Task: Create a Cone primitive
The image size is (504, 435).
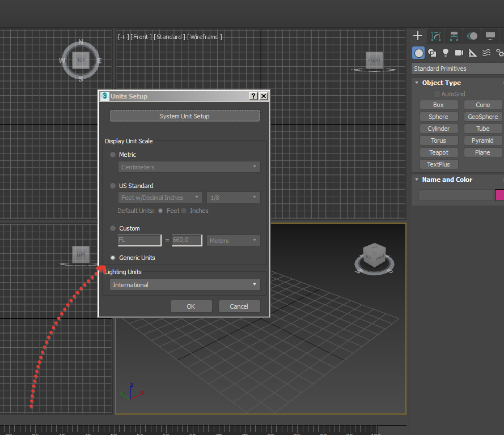Action: pyautogui.click(x=483, y=105)
